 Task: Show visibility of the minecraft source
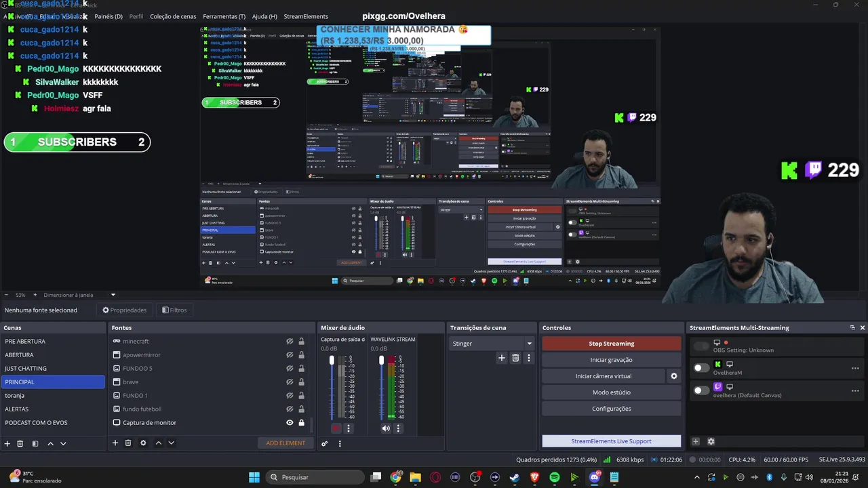pyautogui.click(x=290, y=342)
